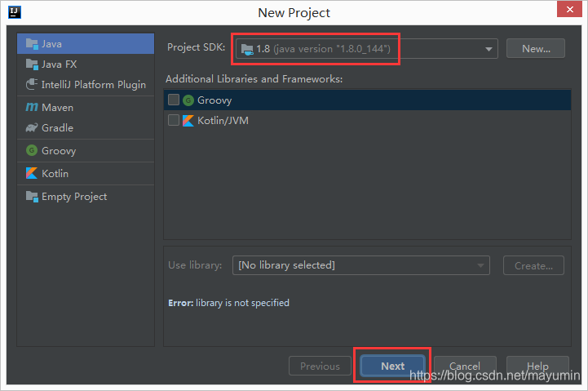Viewport: 588px width, 391px height.
Task: Click the SDK folder icon in combo box
Action: 247,49
